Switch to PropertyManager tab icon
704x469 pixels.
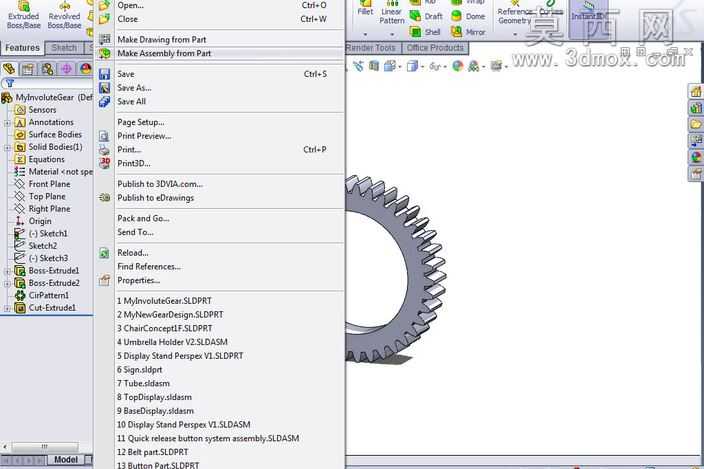pyautogui.click(x=28, y=69)
